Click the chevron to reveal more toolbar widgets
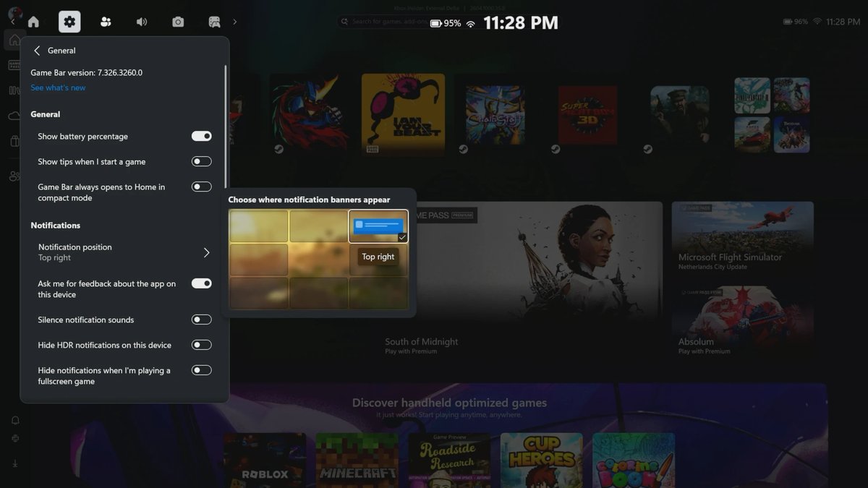This screenshot has height=488, width=868. click(234, 22)
